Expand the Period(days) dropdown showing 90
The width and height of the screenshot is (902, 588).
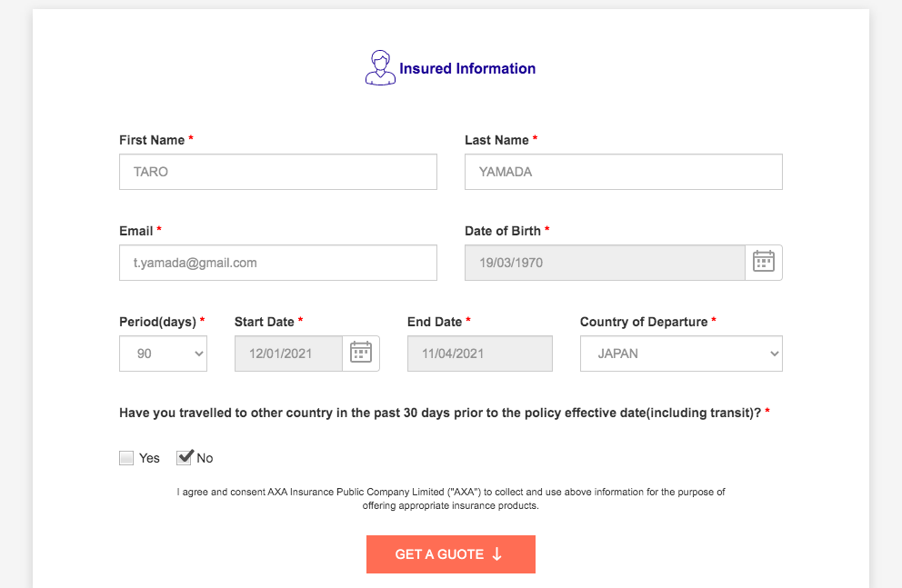click(163, 354)
